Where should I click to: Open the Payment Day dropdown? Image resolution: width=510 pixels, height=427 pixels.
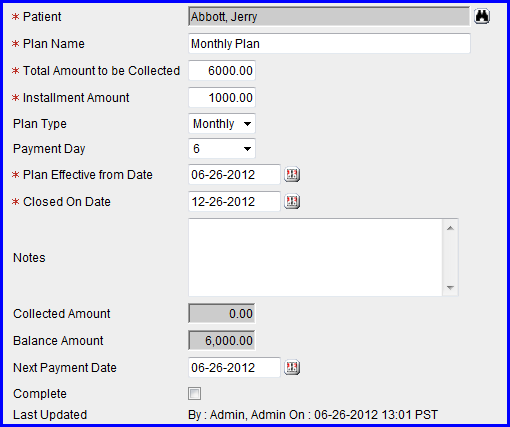(222, 149)
